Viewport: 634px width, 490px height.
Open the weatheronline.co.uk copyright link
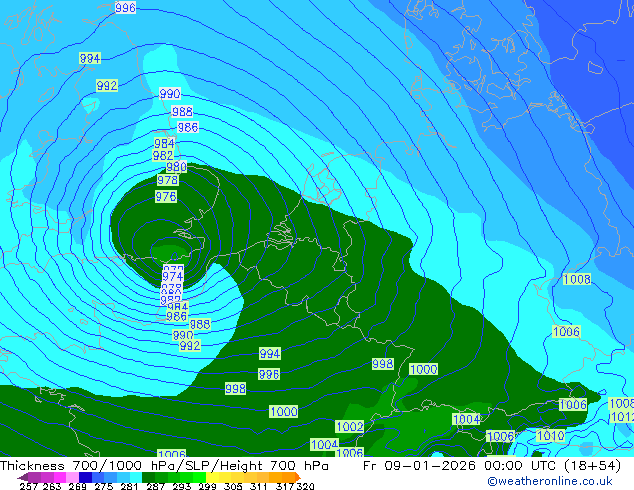coord(550,481)
